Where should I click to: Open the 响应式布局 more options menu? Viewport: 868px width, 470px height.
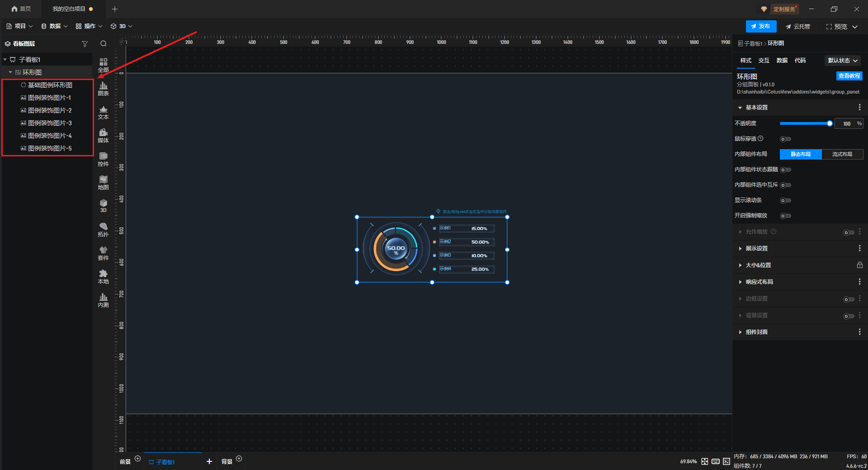coord(859,282)
